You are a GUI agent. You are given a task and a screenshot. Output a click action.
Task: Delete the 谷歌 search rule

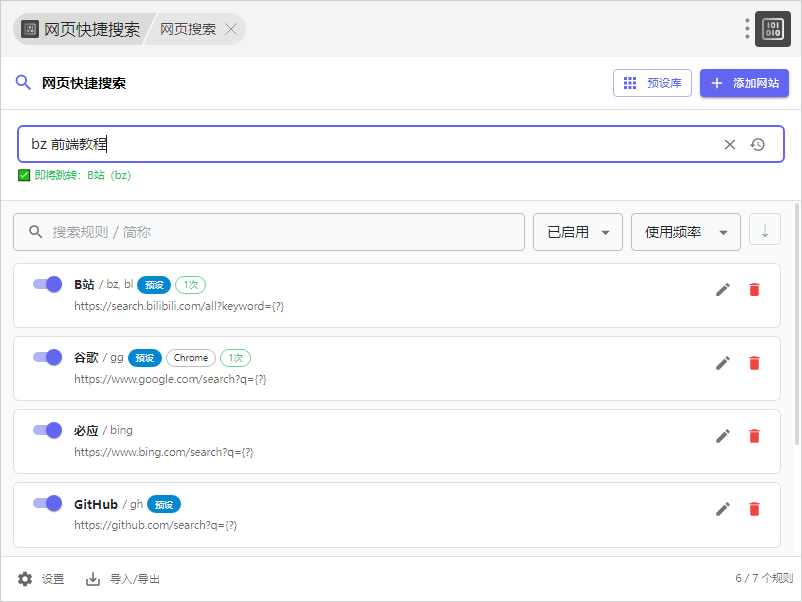pyautogui.click(x=754, y=362)
